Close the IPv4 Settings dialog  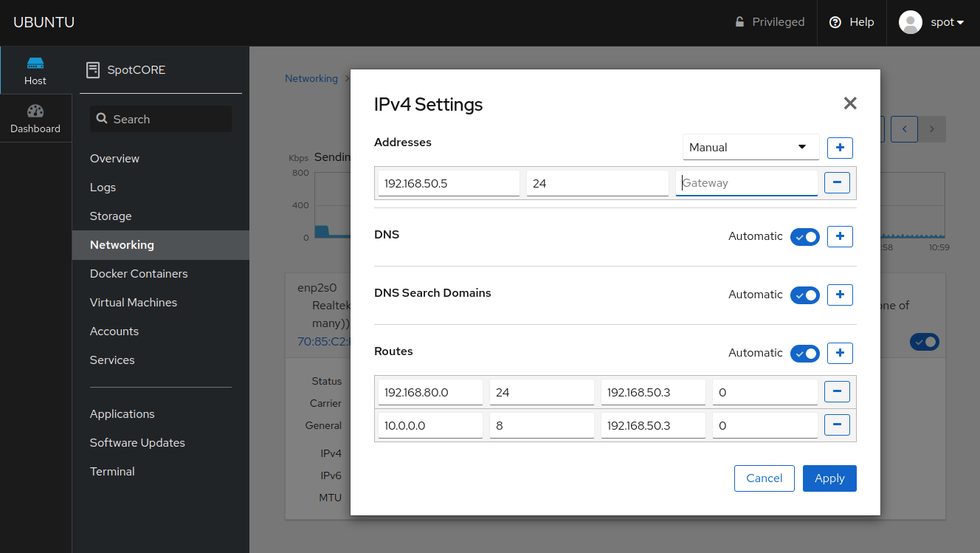(850, 103)
